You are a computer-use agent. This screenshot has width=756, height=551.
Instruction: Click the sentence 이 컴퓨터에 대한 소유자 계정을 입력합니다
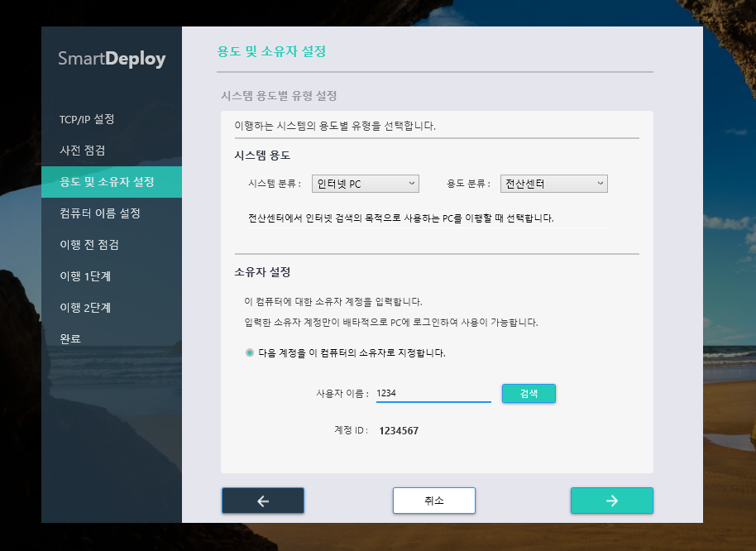333,302
